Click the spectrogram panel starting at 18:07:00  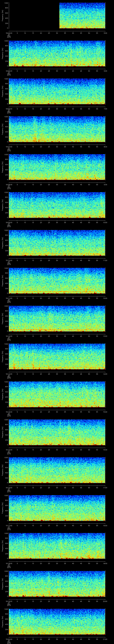[57, 129]
